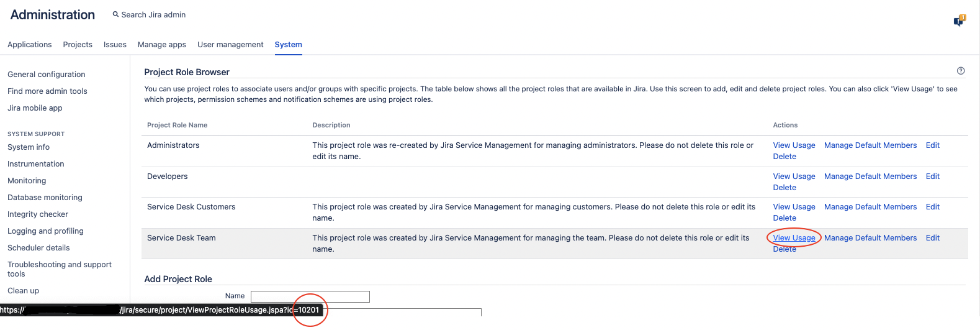Click the 'Add Project Role' heading
This screenshot has height=330, width=980.
(x=178, y=280)
